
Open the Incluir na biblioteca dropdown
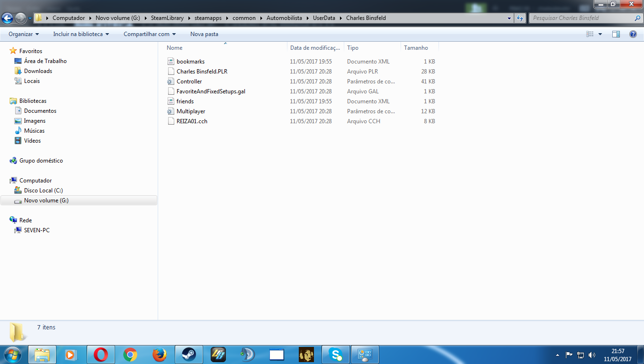81,34
